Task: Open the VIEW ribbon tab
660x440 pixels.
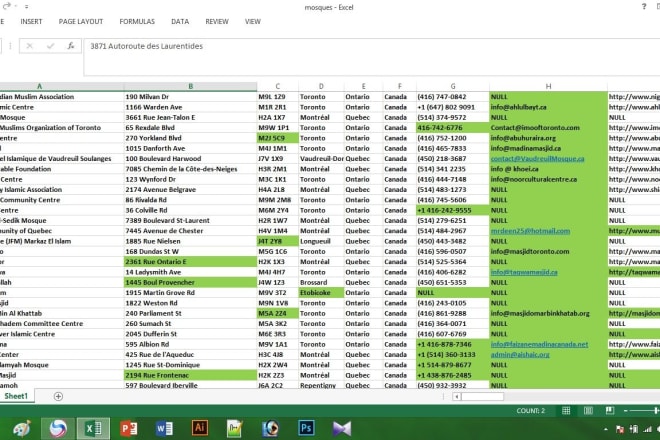Action: [253, 21]
